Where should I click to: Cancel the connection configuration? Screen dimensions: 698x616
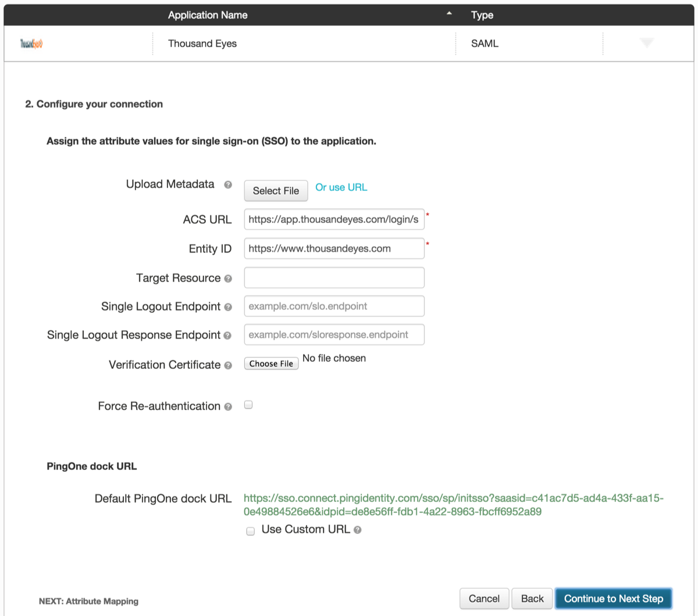(484, 599)
